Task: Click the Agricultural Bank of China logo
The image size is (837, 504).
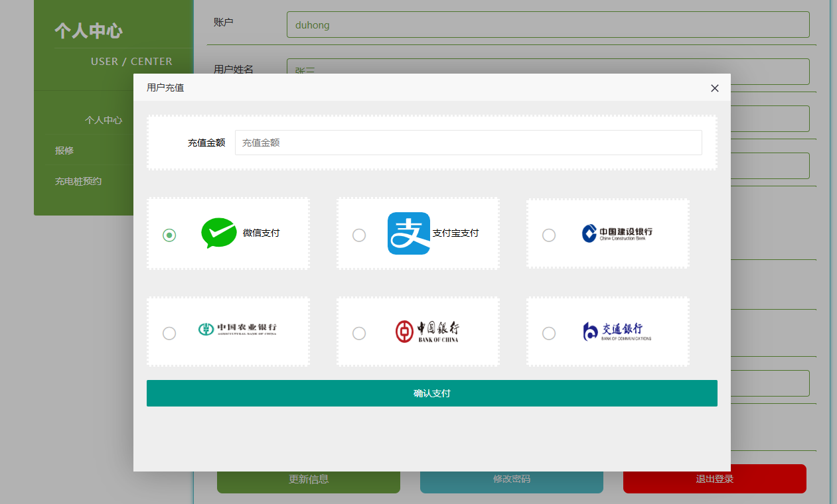Action: (238, 329)
